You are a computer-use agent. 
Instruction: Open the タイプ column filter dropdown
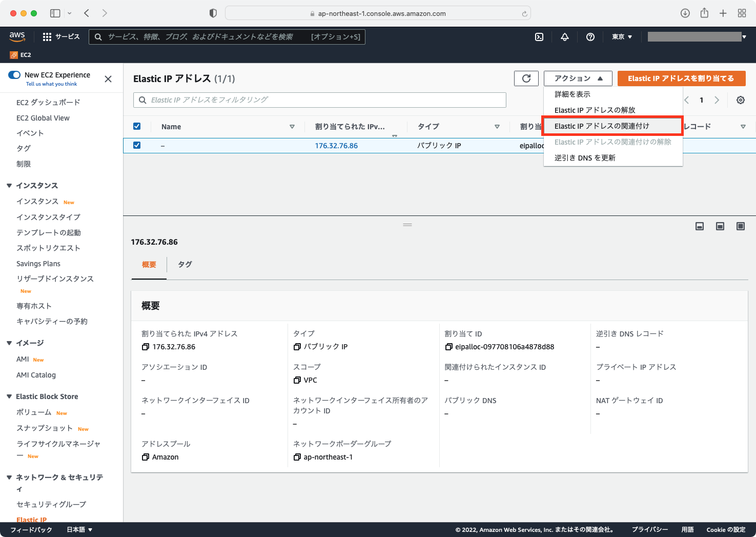497,126
